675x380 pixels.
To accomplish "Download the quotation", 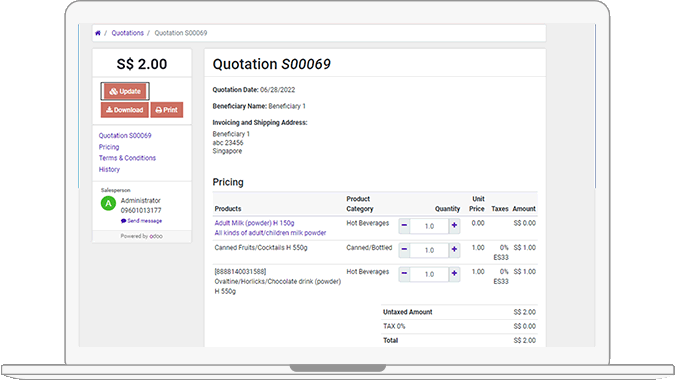I will pyautogui.click(x=125, y=110).
